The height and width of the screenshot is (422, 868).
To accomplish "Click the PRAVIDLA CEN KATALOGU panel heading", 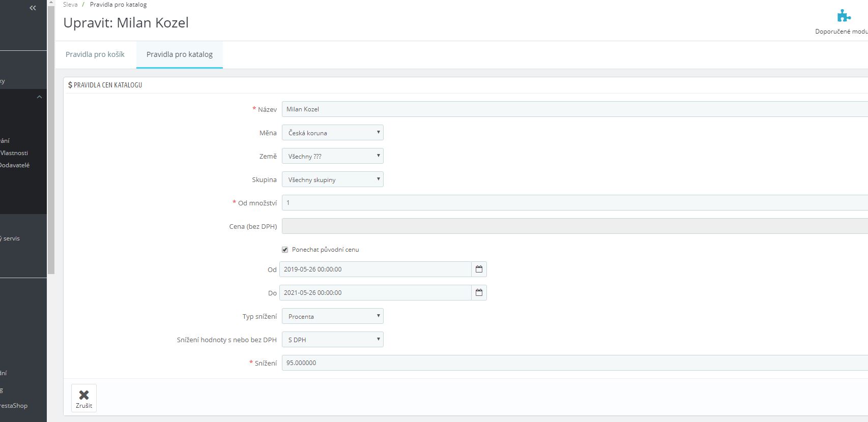I will click(x=105, y=85).
